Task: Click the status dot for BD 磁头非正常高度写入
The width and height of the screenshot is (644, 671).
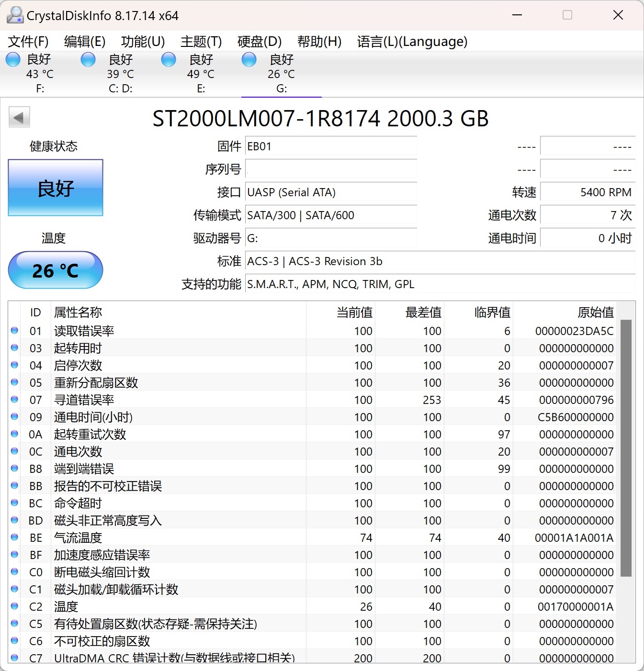Action: pos(14,520)
